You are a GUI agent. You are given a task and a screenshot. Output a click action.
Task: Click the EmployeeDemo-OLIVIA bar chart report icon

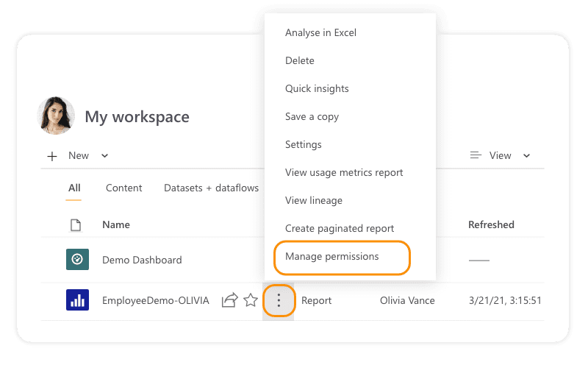point(77,300)
